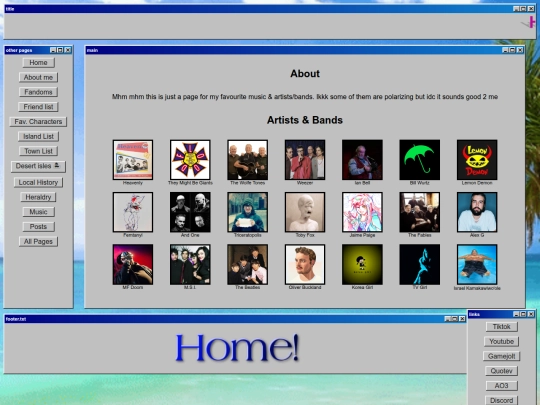Open the Tiktok link

click(x=501, y=327)
